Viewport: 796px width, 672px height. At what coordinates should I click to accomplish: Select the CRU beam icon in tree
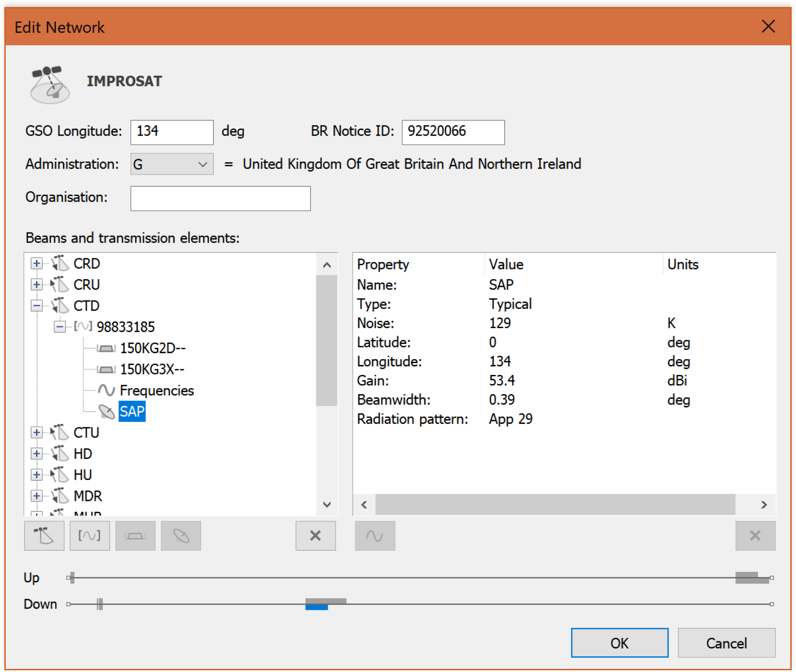coord(60,284)
